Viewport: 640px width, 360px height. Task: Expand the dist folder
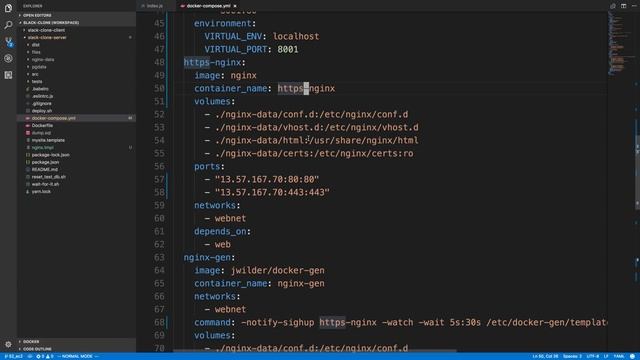(x=36, y=44)
